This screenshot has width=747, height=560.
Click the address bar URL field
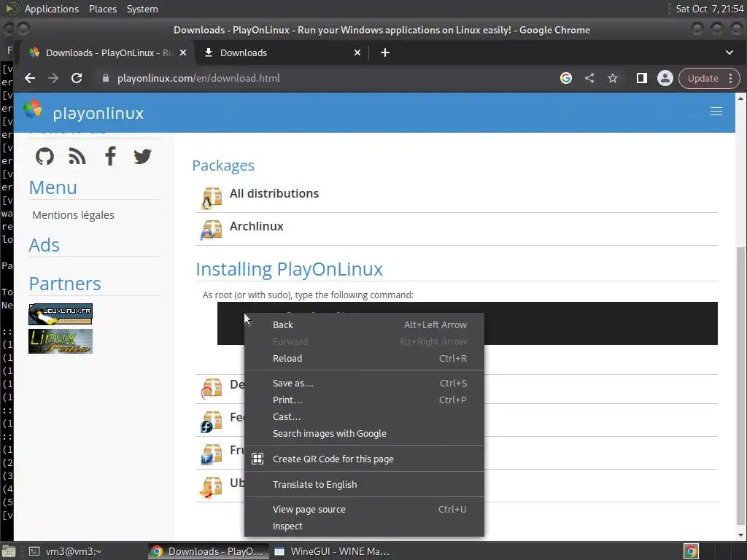(x=324, y=78)
